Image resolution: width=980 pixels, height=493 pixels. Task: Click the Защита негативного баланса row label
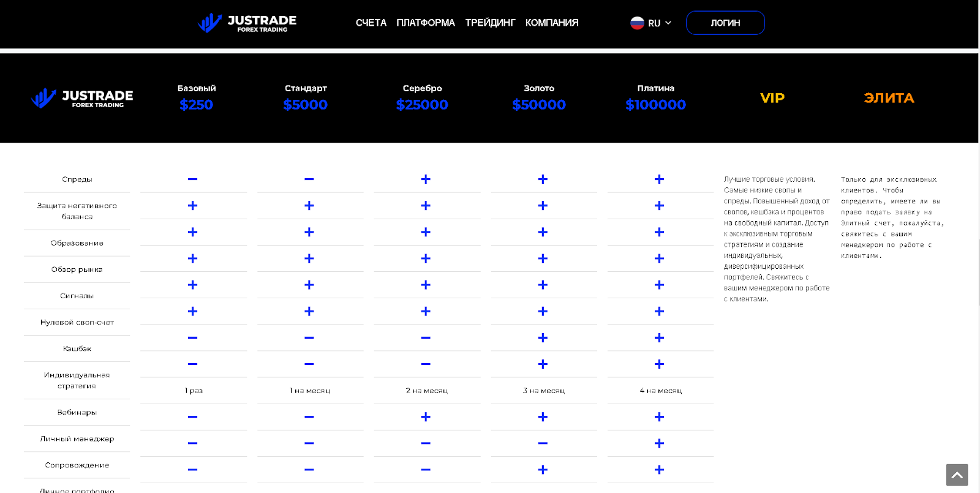tap(77, 211)
